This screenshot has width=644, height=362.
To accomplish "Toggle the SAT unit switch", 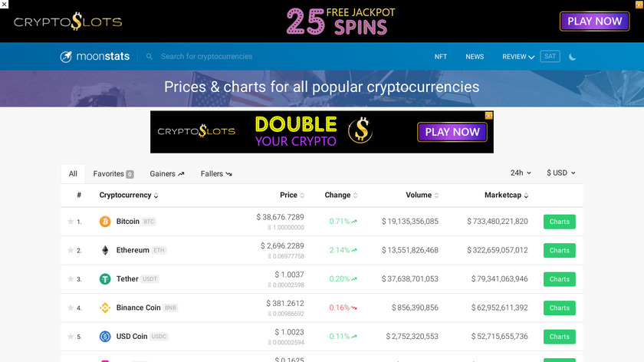I will tap(550, 56).
